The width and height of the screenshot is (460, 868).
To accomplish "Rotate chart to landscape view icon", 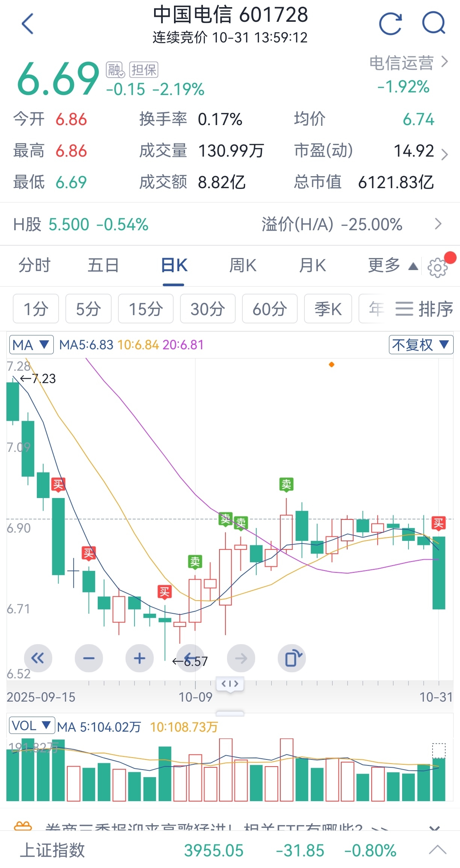I will [292, 658].
